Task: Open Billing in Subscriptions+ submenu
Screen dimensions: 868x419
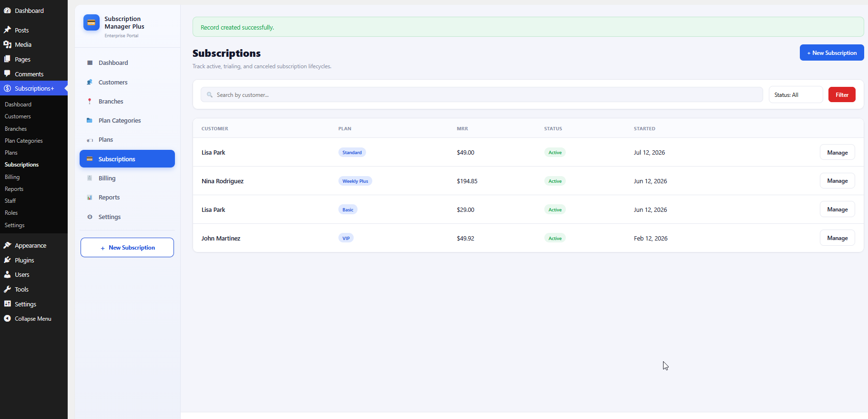Action: [x=12, y=177]
